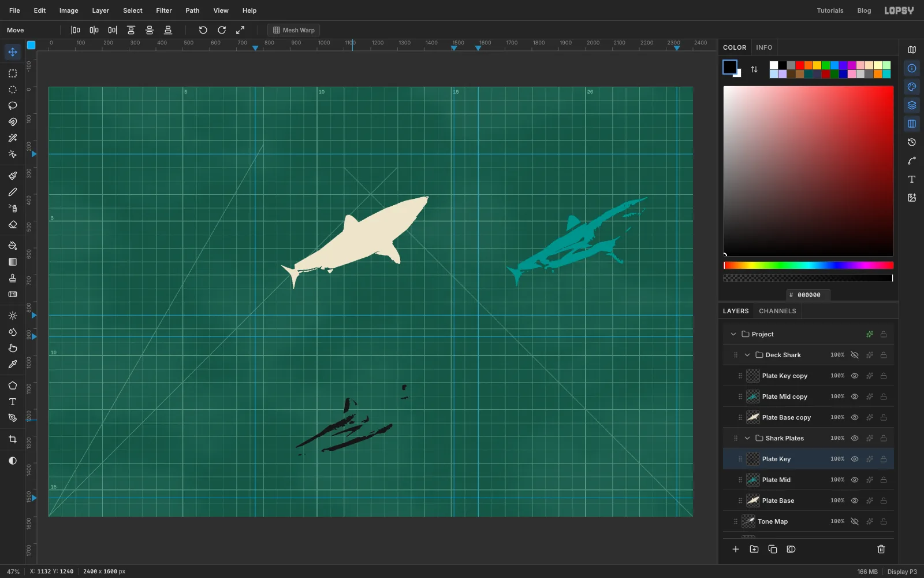Delete layer with the trash icon

881,549
